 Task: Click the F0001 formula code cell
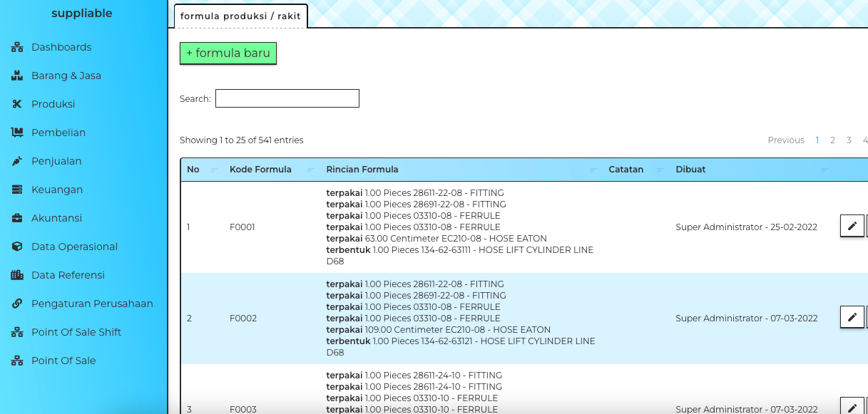pyautogui.click(x=242, y=227)
